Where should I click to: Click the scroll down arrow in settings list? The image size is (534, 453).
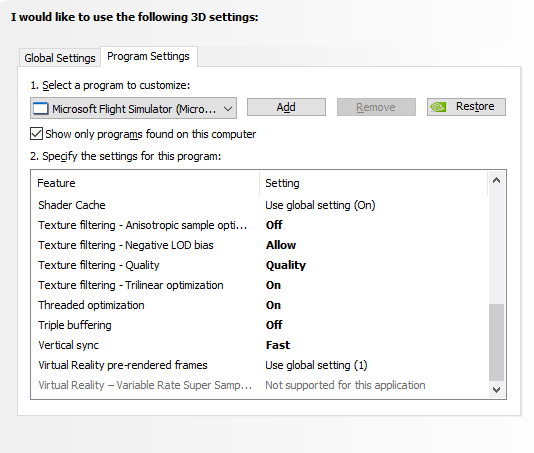coord(497,390)
